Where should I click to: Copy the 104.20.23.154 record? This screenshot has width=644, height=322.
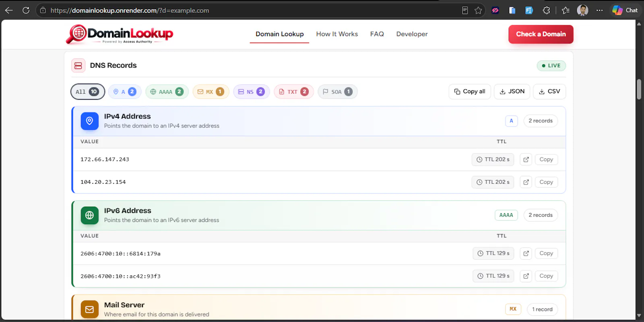coord(546,182)
